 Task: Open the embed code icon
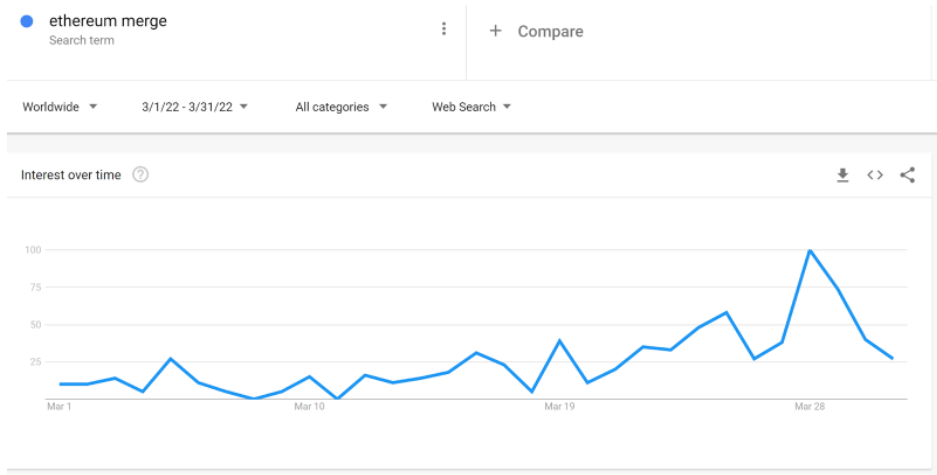(875, 175)
